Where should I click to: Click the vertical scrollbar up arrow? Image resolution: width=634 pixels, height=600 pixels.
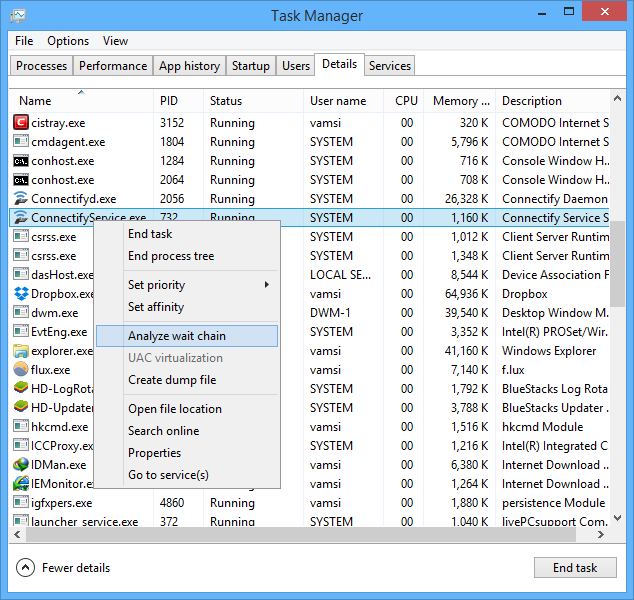[617, 98]
